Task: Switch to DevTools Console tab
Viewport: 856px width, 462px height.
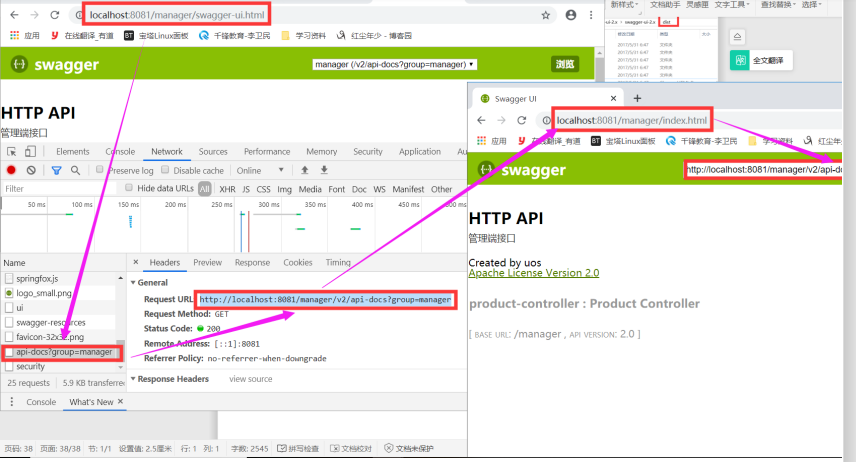Action: tap(120, 151)
